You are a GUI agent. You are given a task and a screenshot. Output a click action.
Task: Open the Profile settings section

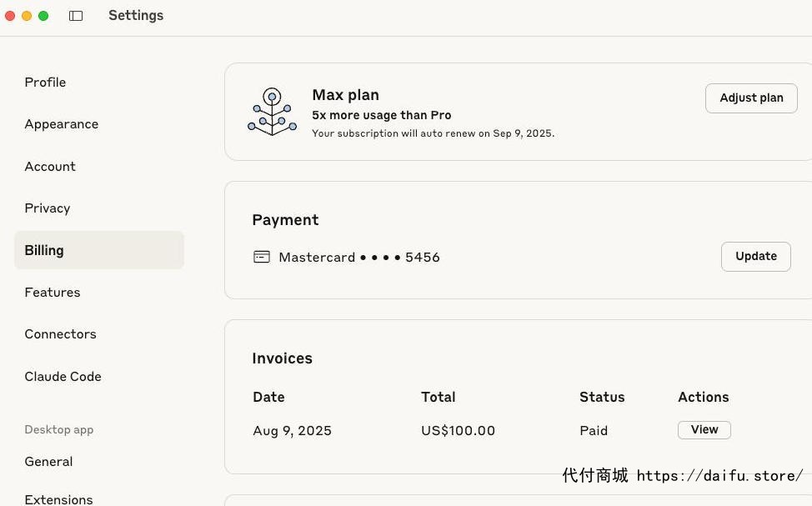click(x=45, y=83)
